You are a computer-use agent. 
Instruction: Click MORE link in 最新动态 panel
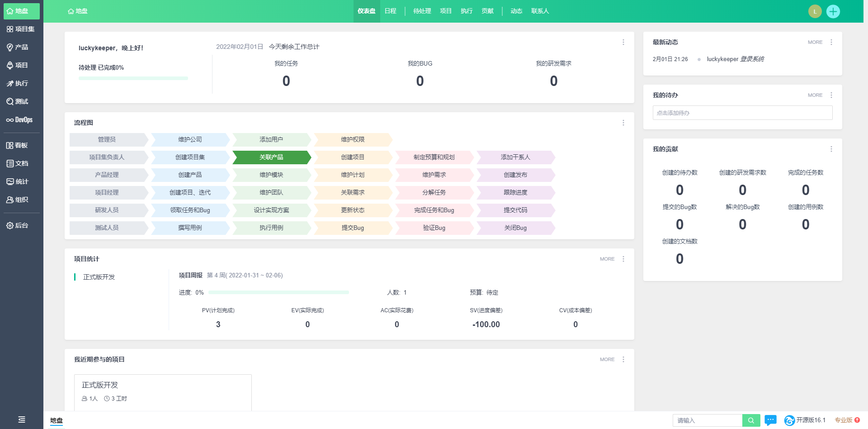click(815, 42)
